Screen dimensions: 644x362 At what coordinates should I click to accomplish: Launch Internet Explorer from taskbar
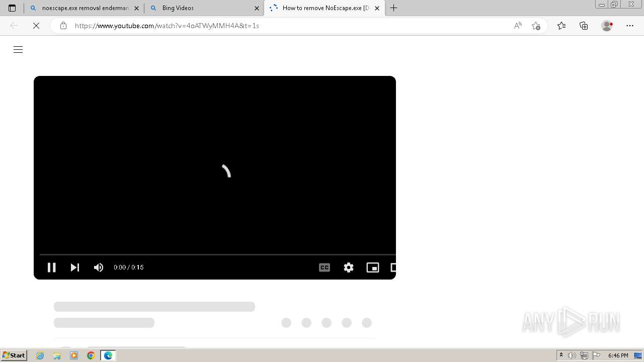tap(40, 355)
